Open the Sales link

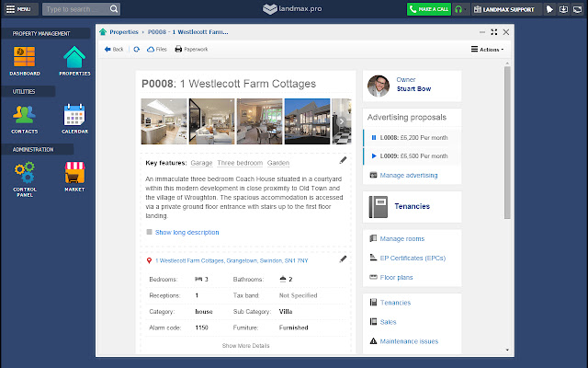pos(388,322)
